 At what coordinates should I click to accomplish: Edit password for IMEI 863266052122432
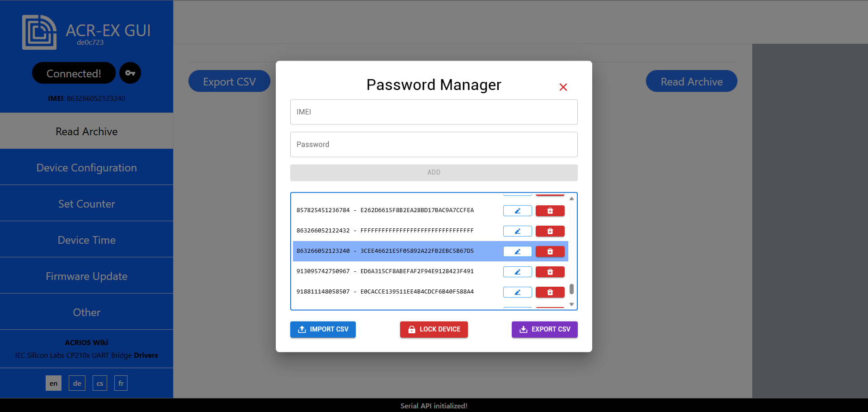[x=517, y=231]
